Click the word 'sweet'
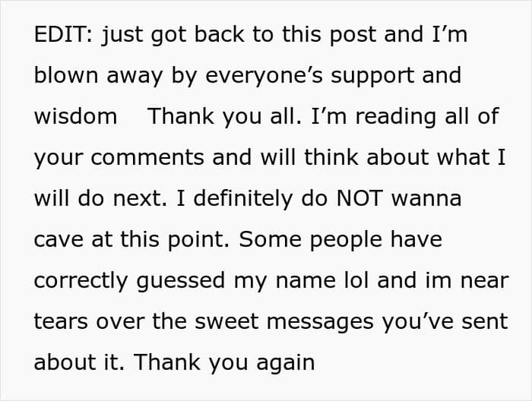The width and height of the screenshot is (532, 401). point(226,321)
